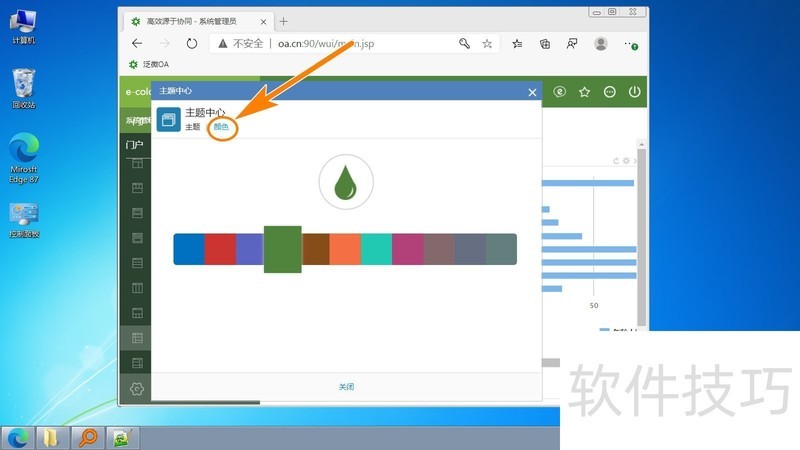
Task: Click the Edge icon in taskbar
Action: point(17,438)
